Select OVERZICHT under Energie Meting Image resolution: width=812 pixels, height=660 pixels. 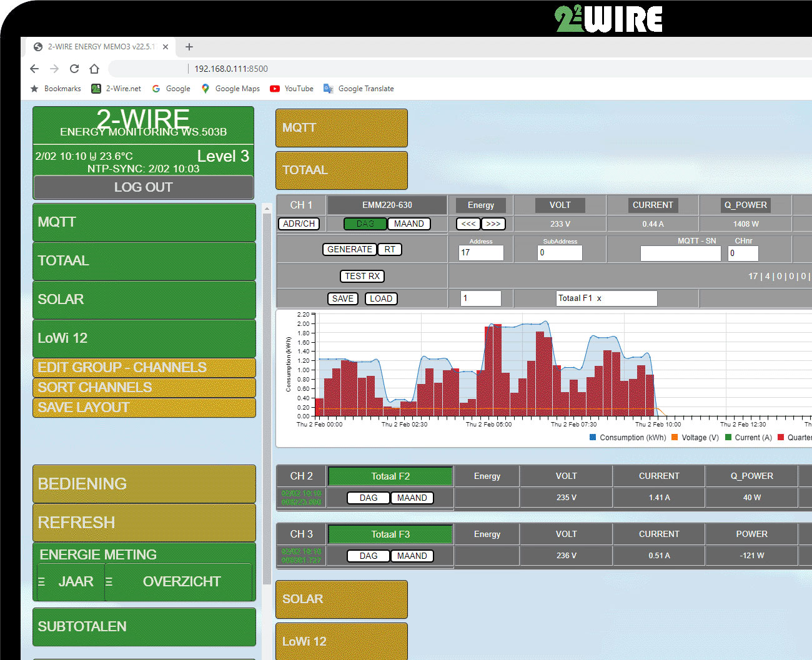pyautogui.click(x=179, y=582)
